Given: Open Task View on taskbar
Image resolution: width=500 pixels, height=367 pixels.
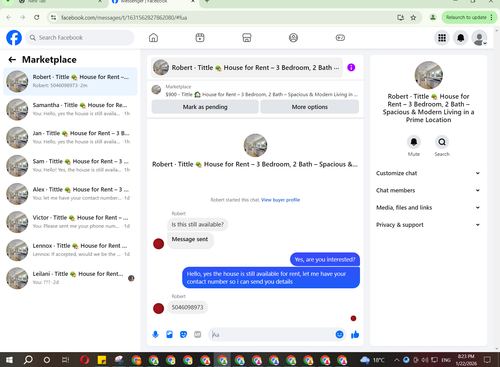Looking at the screenshot, I should [x=66, y=360].
